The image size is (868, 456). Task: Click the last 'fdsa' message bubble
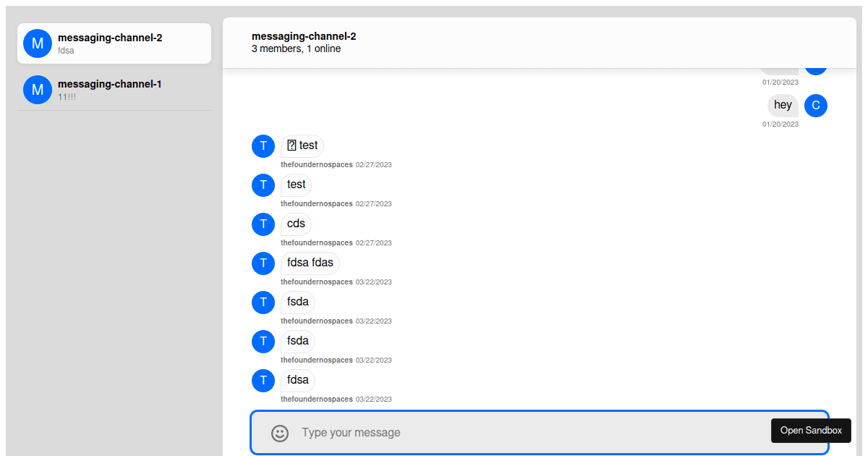point(298,380)
